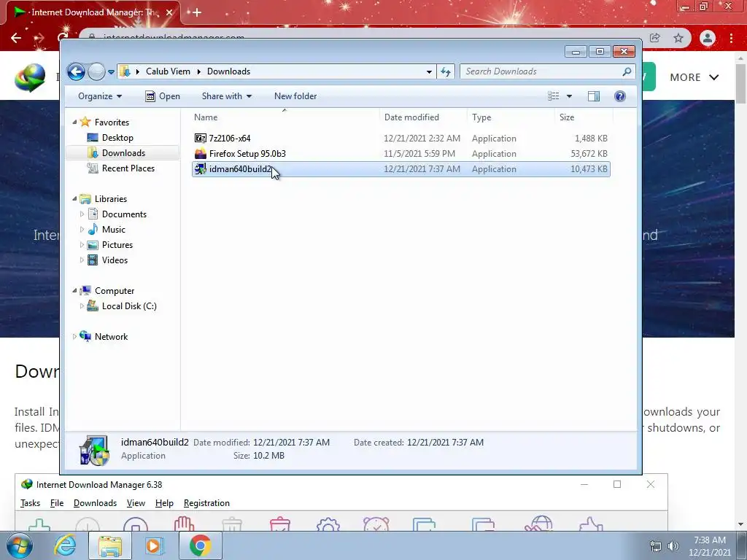Click the Change your view icon
The width and height of the screenshot is (747, 560).
tap(553, 96)
